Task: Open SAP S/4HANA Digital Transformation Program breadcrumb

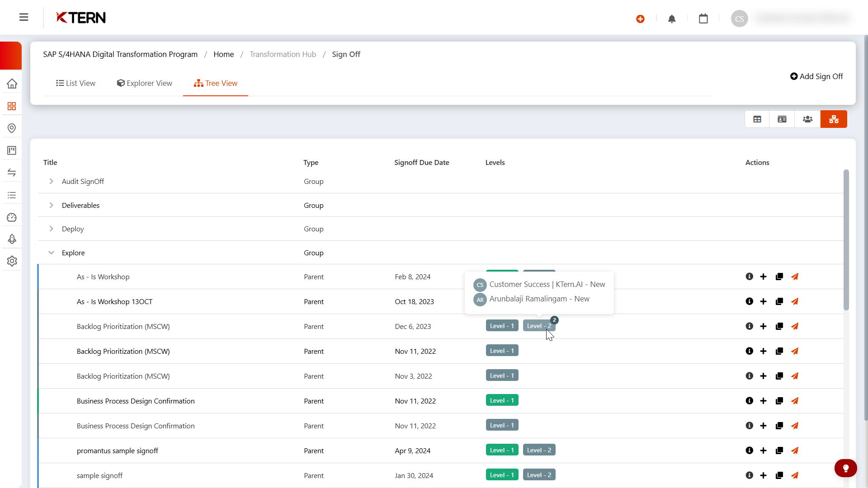Action: coord(120,54)
